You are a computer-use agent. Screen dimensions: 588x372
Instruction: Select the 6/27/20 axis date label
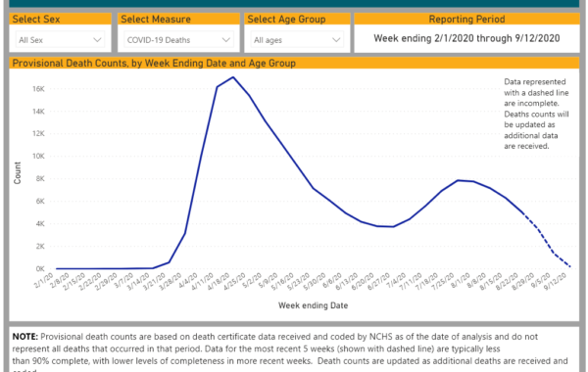click(x=378, y=282)
